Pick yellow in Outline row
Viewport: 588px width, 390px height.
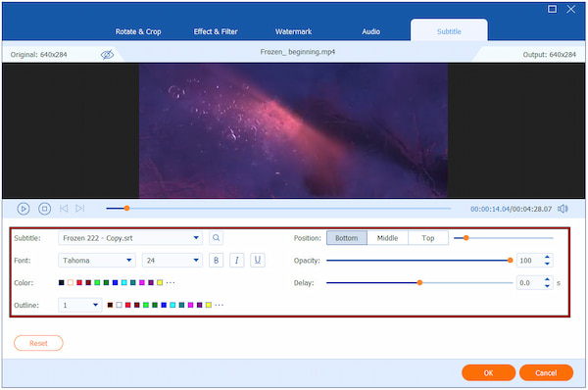point(209,305)
